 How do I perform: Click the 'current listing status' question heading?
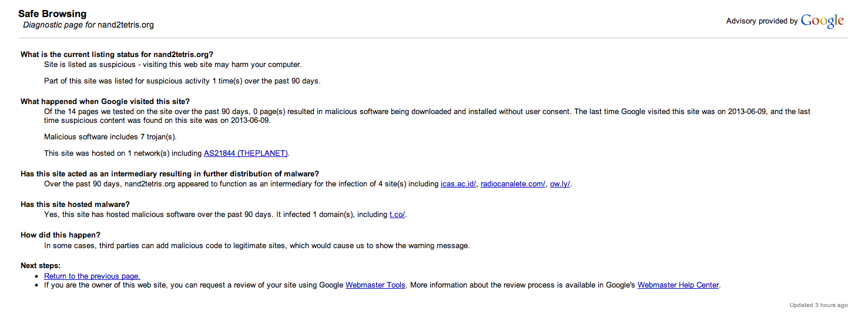[116, 55]
